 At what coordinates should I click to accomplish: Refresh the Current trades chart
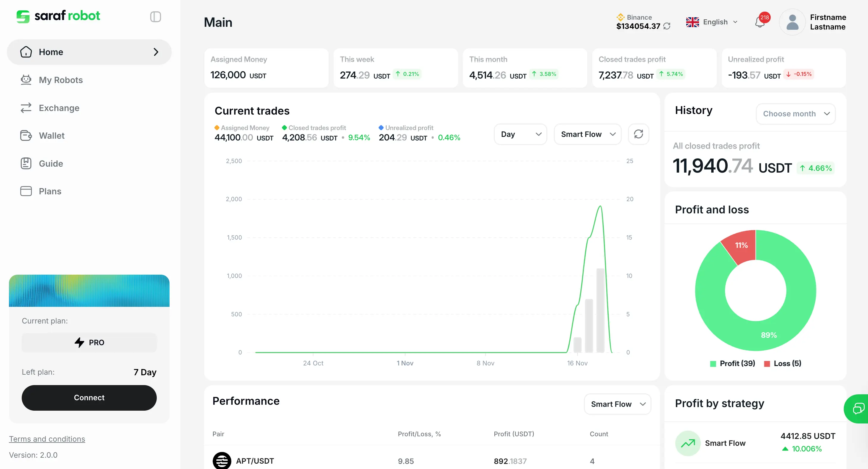pos(639,134)
